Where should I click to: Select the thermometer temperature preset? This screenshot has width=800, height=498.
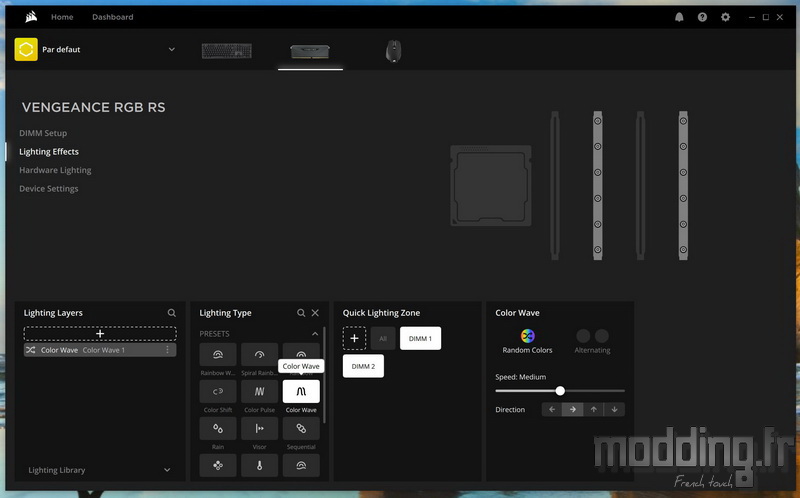coord(259,465)
